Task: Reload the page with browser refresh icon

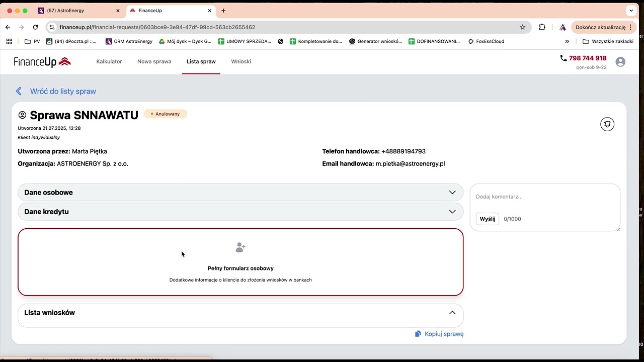Action: tap(35, 27)
